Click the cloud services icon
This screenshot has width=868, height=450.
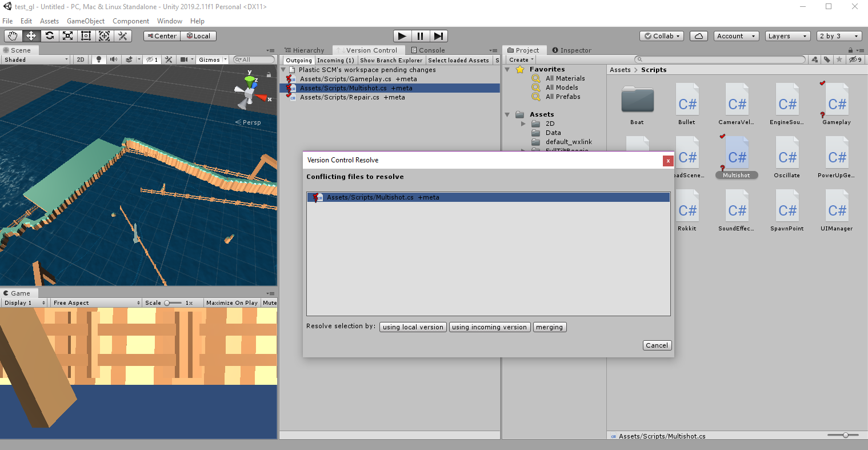pyautogui.click(x=698, y=35)
